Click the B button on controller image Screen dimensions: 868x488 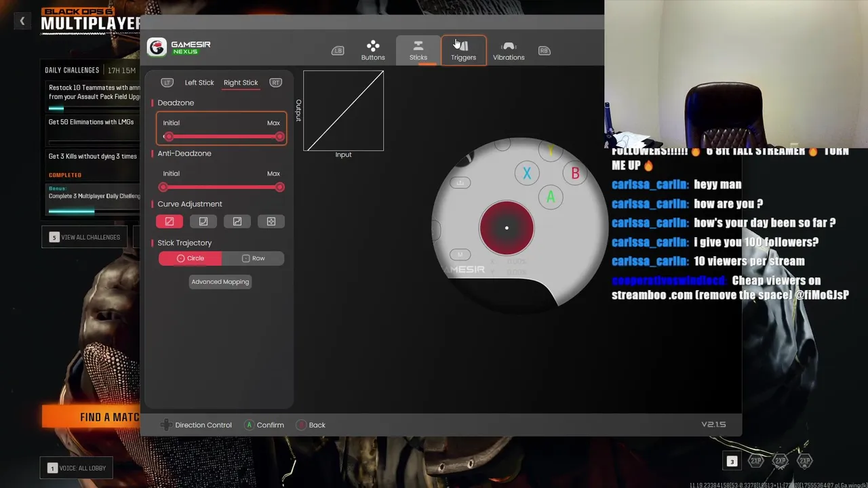(x=575, y=174)
